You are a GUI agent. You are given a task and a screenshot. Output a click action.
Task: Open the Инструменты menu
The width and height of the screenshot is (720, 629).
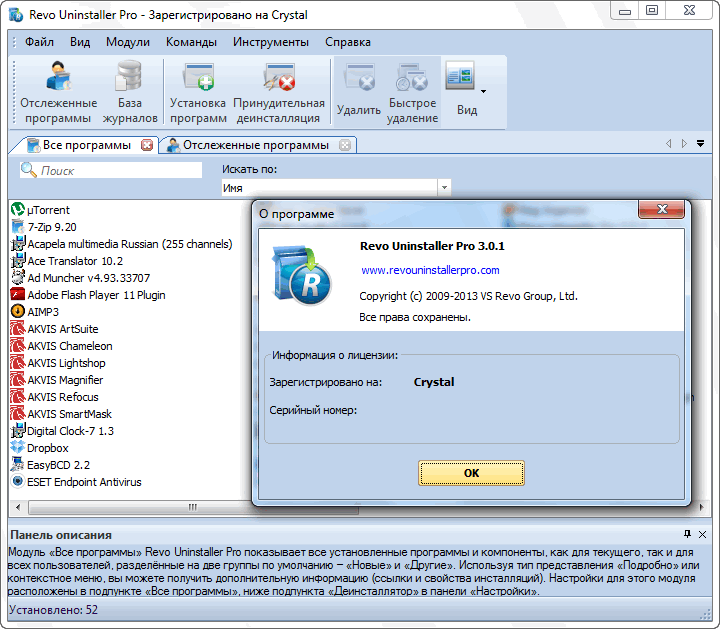pyautogui.click(x=270, y=42)
